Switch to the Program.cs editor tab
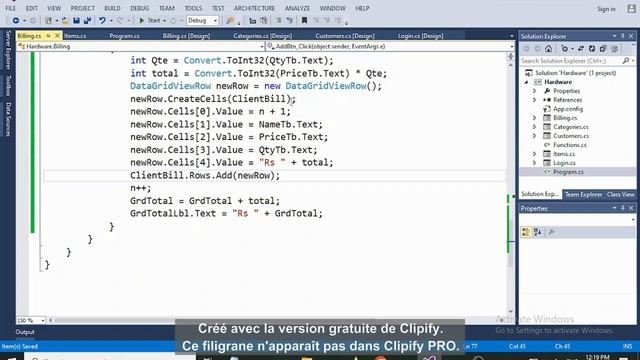Viewport: 640px width, 360px height. [124, 36]
